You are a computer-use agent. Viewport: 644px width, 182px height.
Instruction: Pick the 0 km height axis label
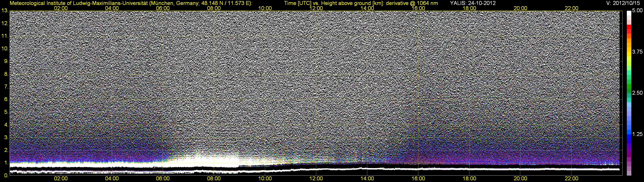click(x=6, y=176)
